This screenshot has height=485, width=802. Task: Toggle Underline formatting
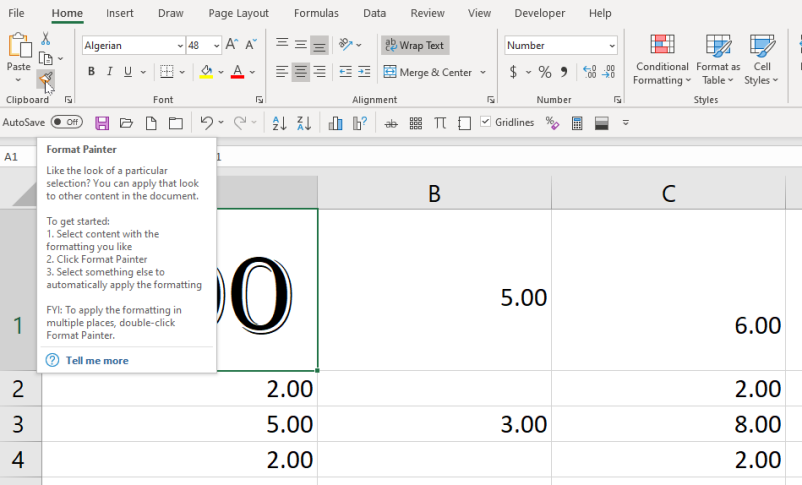pyautogui.click(x=128, y=72)
